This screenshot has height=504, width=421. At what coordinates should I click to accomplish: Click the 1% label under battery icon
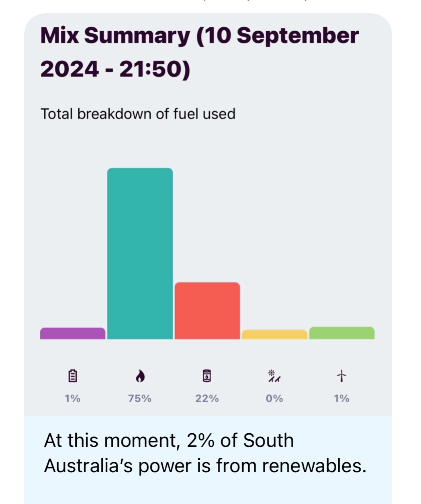click(73, 398)
